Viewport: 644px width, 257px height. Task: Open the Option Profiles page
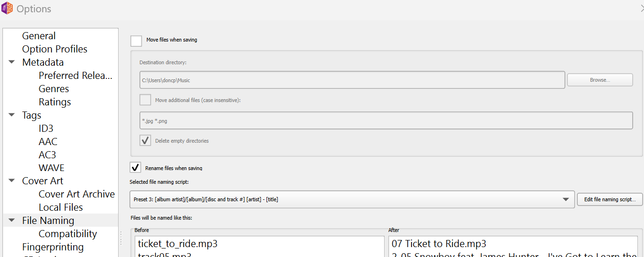[x=54, y=49]
